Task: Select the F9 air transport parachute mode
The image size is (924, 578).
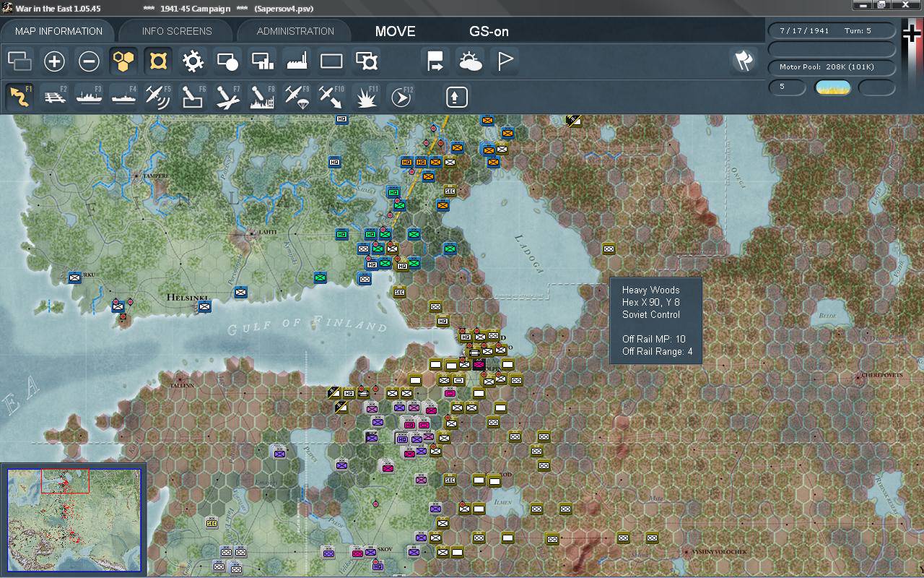Action: tap(297, 96)
